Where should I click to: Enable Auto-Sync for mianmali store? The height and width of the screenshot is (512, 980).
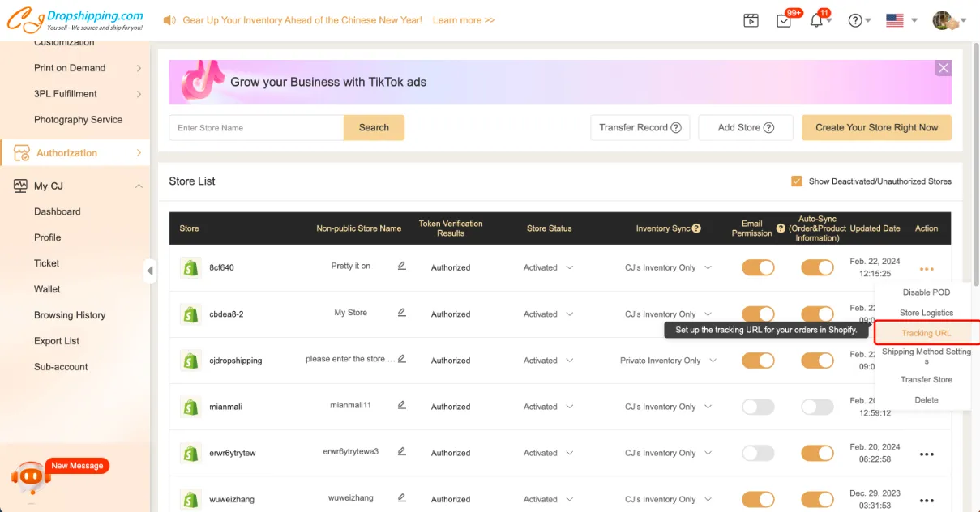tap(817, 407)
